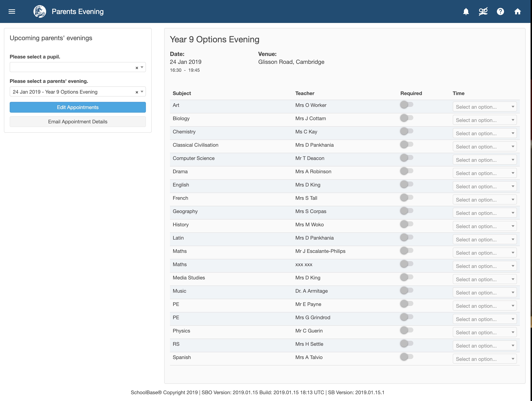Select a time for PE with Mr E Payne
Viewport: 532px width, 401px height.
[485, 306]
